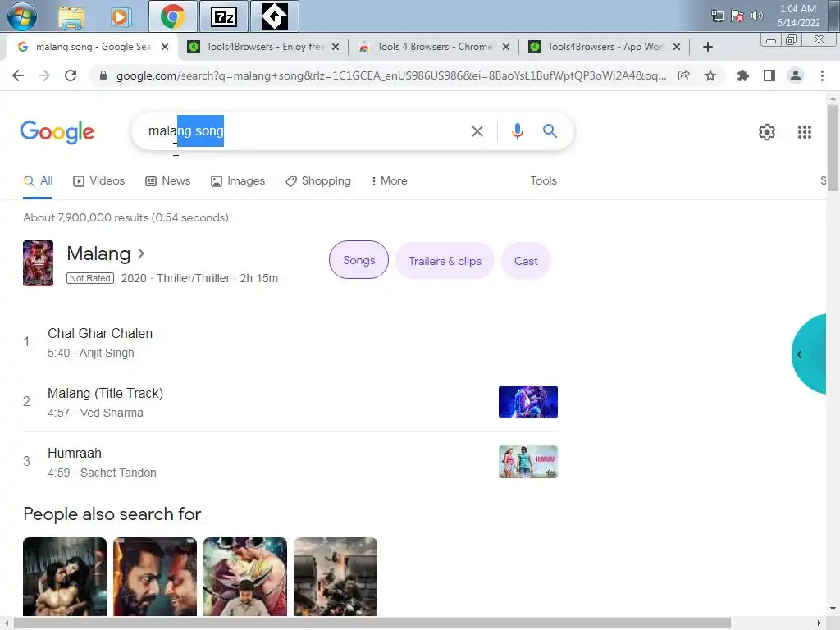This screenshot has height=630, width=840.
Task: Open the Tools search options
Action: 543,181
